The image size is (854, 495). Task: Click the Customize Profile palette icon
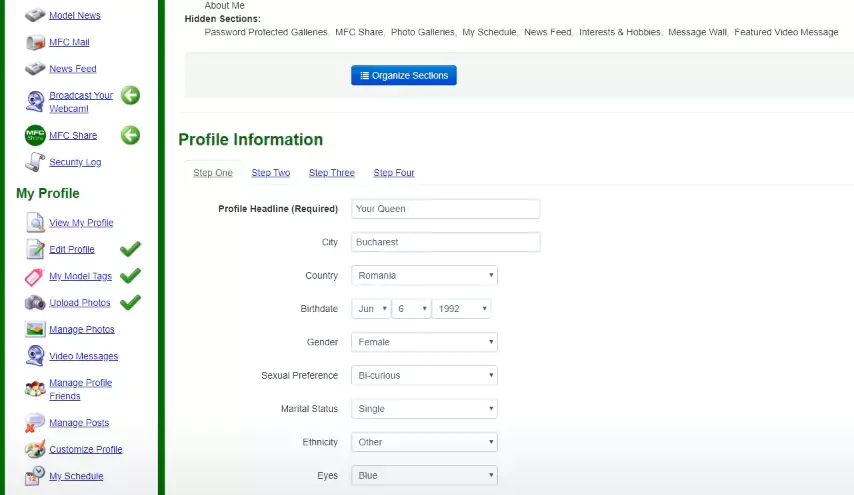click(x=35, y=449)
